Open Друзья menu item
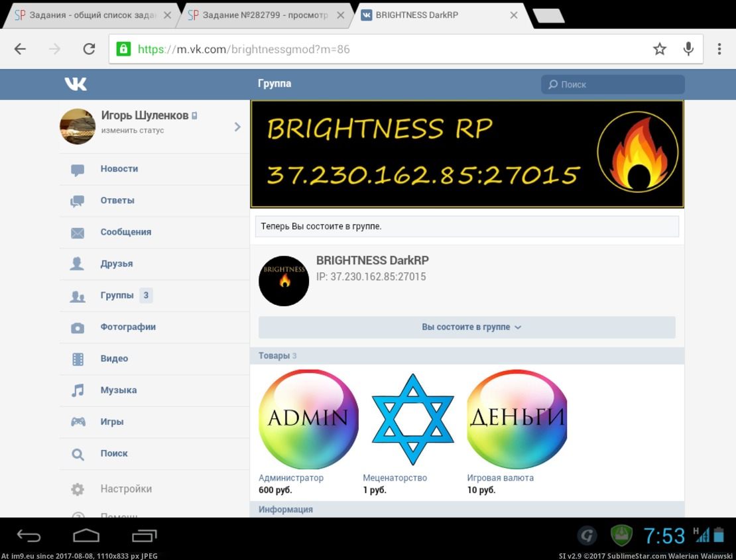This screenshot has height=560, width=736. tap(155, 264)
